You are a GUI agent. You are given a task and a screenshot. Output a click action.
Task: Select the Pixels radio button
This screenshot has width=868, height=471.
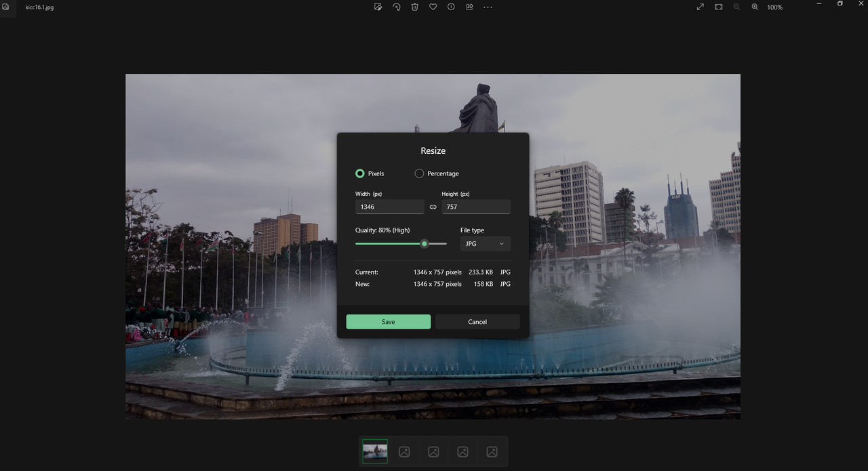[360, 173]
